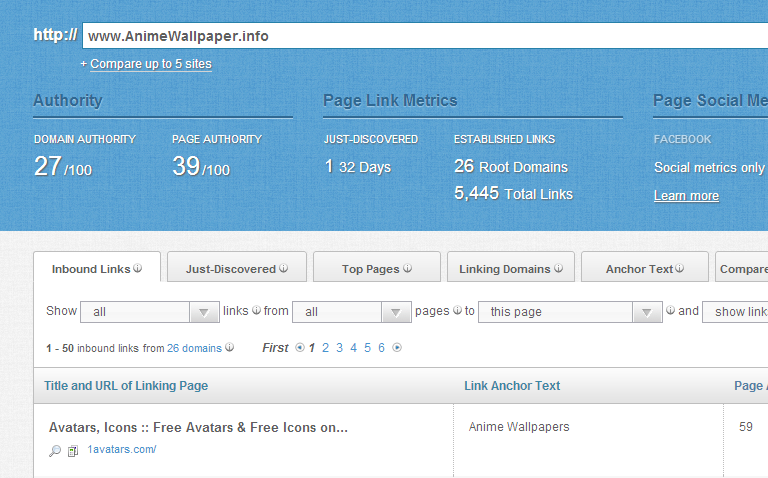Open the 'show link' dropdown

point(735,312)
